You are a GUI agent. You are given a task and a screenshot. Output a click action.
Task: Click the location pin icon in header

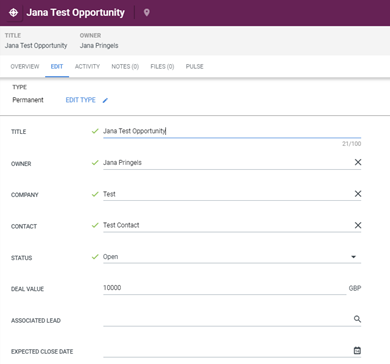[146, 13]
